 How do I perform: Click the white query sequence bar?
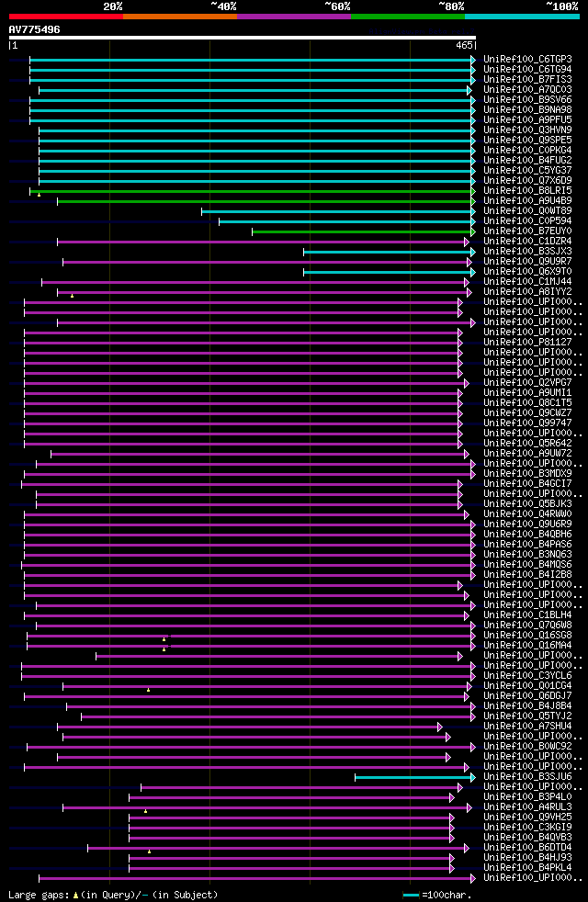coord(243,38)
